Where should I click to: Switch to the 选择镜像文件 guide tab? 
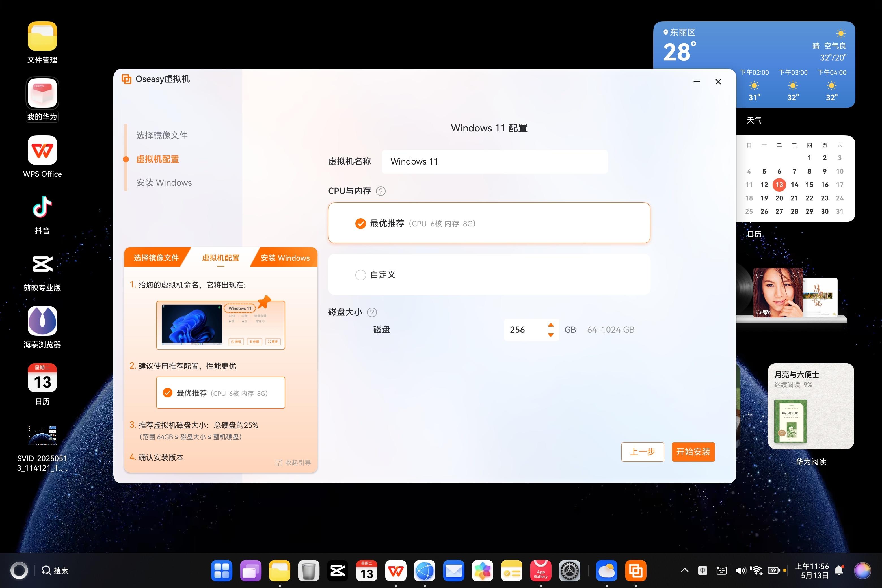click(x=156, y=258)
